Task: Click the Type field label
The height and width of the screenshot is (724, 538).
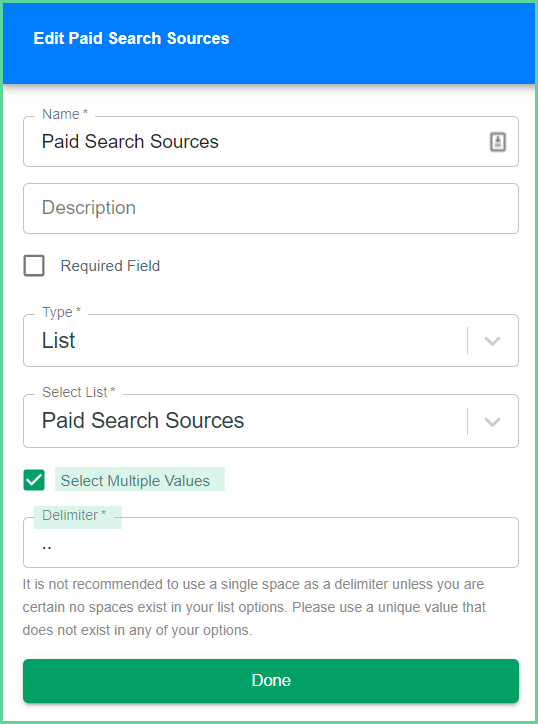Action: pyautogui.click(x=61, y=313)
